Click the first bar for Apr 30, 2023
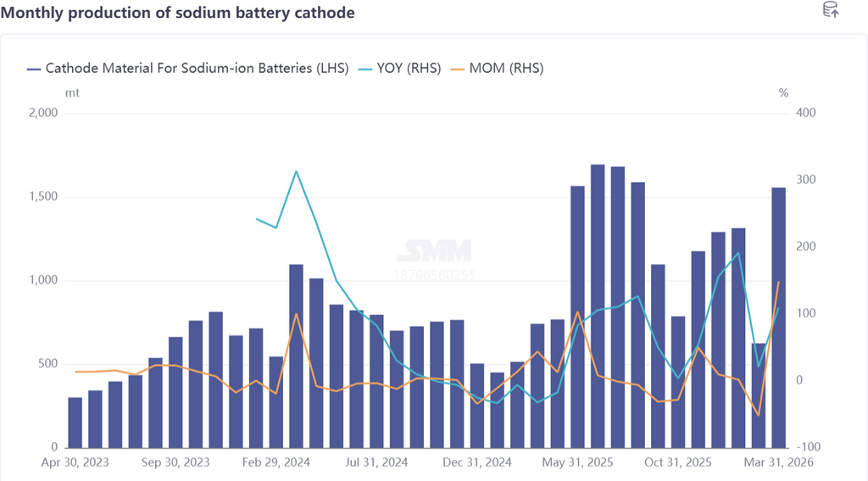 click(75, 423)
